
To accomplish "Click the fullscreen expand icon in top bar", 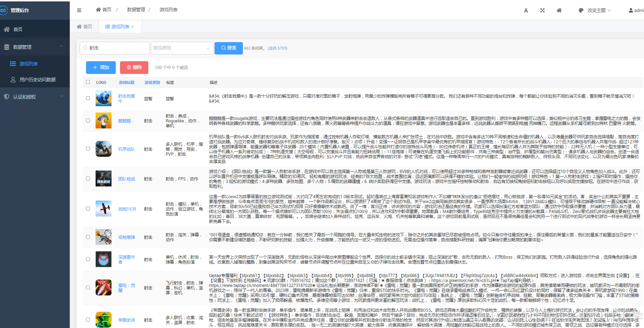I will 542,10.
